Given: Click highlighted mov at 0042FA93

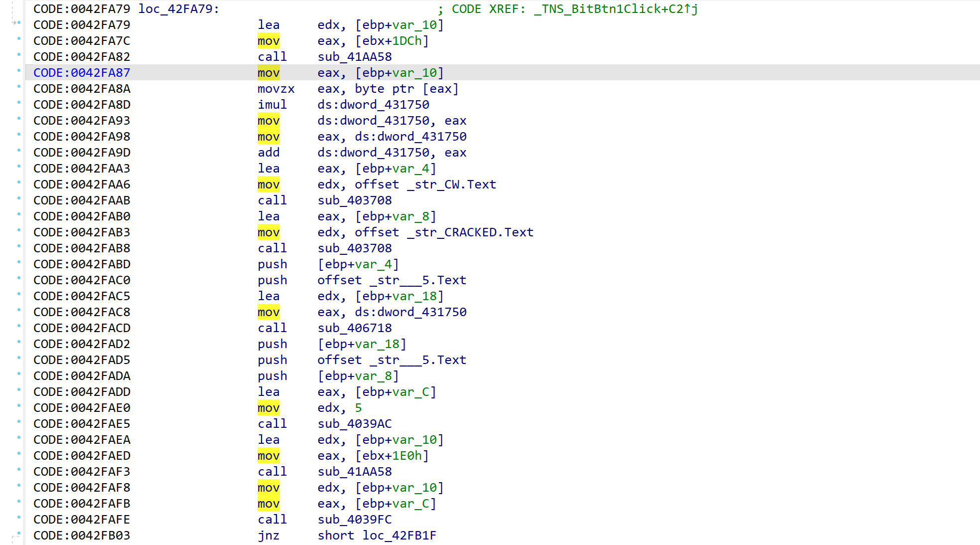Looking at the screenshot, I should 269,121.
